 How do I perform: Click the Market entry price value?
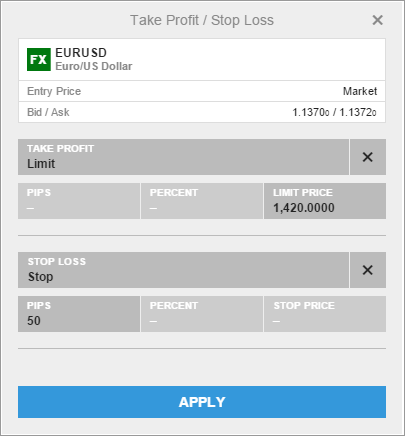(360, 91)
